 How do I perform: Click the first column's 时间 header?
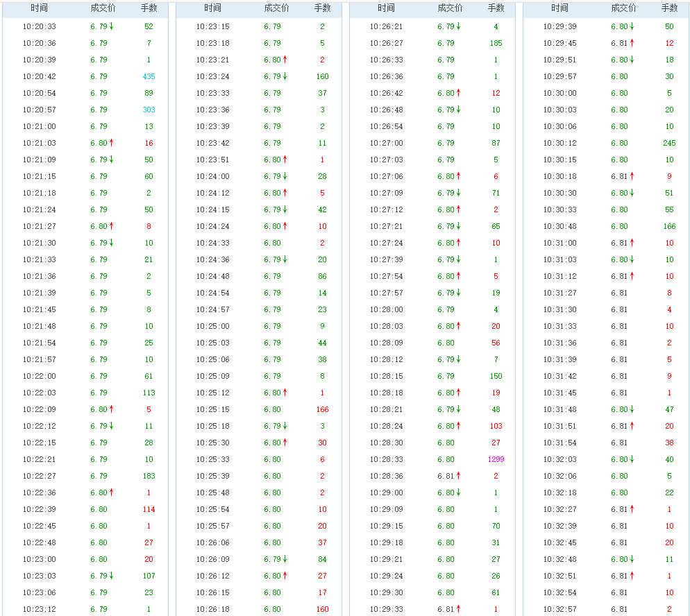tap(39, 8)
